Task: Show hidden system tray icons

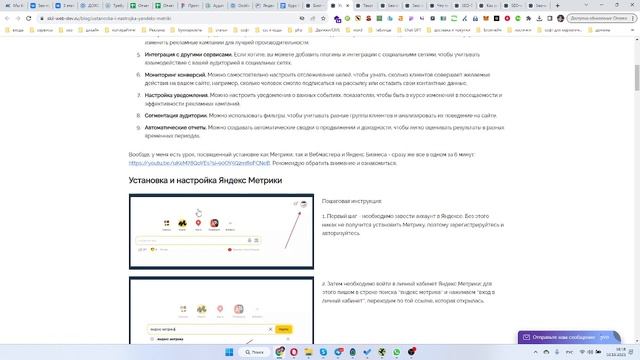Action: (536, 352)
